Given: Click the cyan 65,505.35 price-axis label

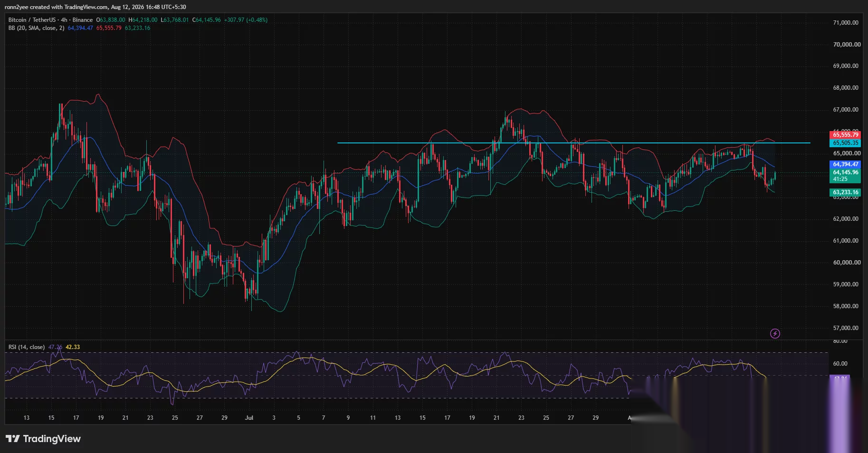Looking at the screenshot, I should (845, 143).
